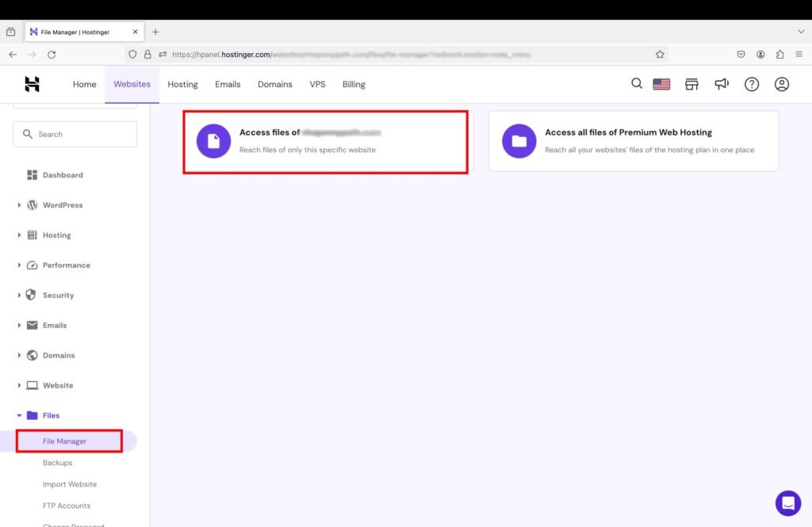Expand the Hosting sidebar section
Viewport: 812px width, 527px height.
(19, 235)
